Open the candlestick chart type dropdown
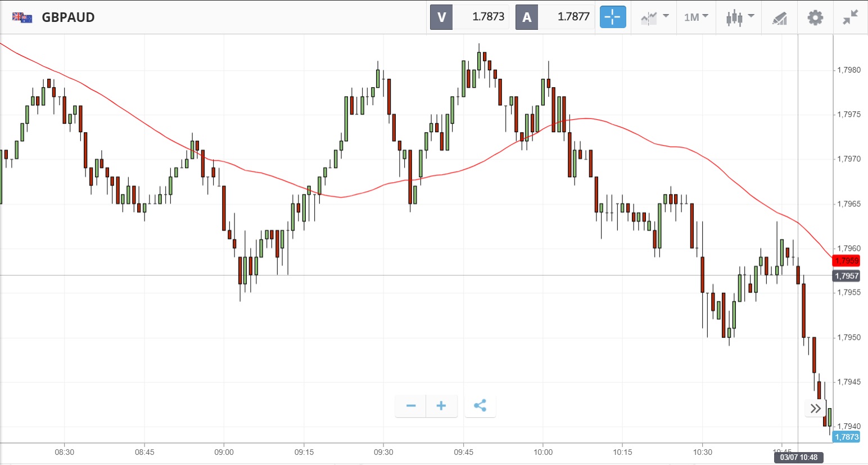The height and width of the screenshot is (465, 868). click(739, 17)
